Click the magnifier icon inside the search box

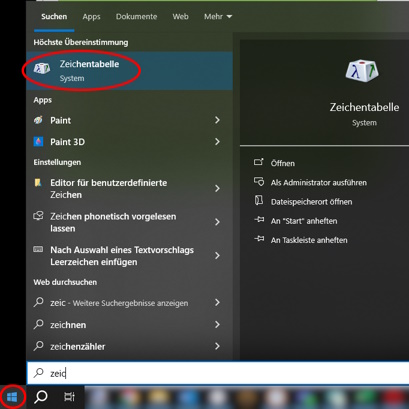[39, 372]
